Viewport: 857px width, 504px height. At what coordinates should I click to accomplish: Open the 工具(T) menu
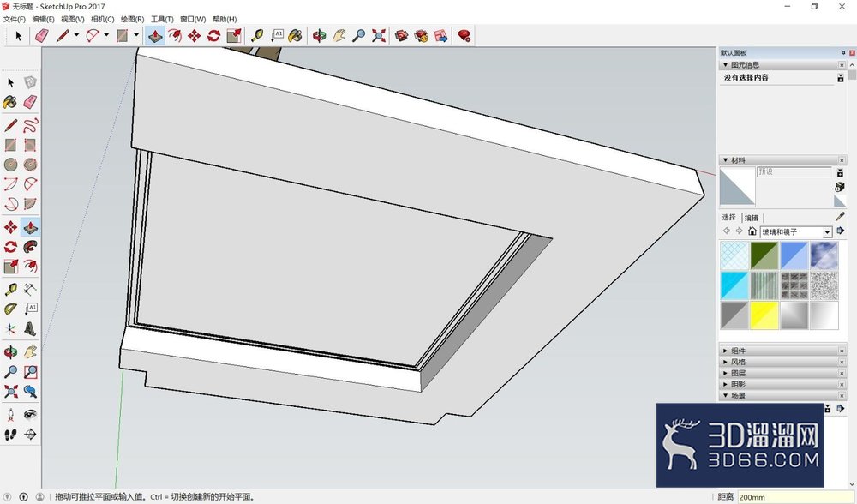point(162,19)
